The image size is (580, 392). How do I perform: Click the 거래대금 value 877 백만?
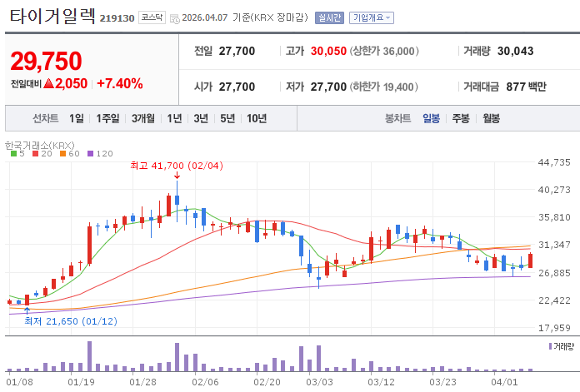[526, 87]
